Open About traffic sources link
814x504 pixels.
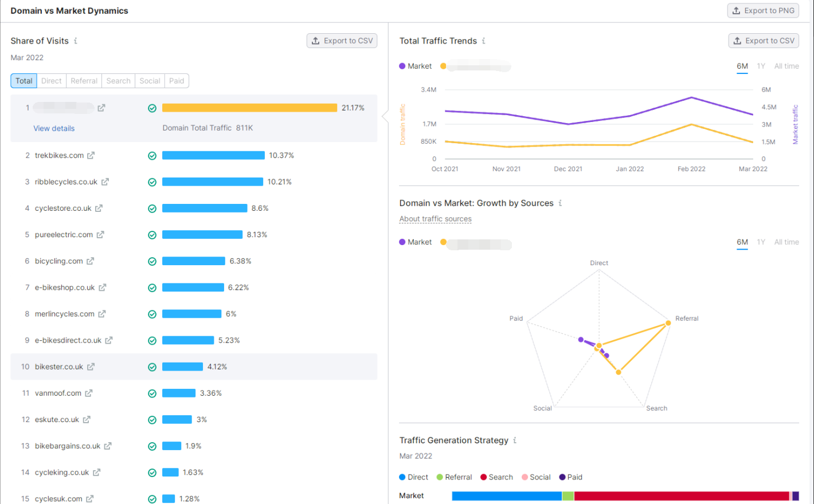click(435, 219)
